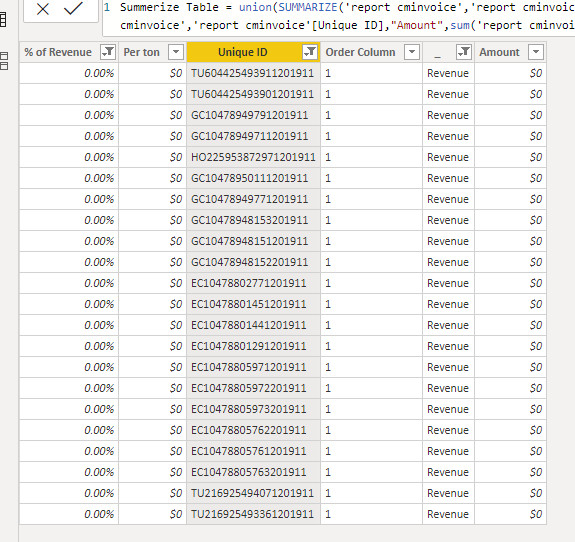
Task: Click cell TU216925494071201911
Action: [x=253, y=493]
